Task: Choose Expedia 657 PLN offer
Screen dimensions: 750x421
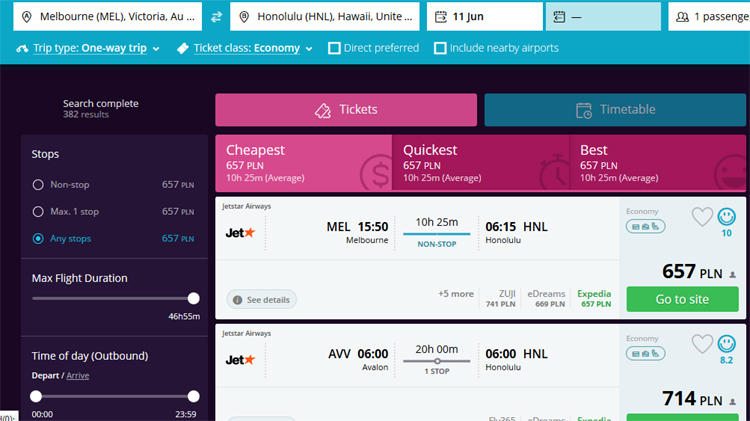Action: pyautogui.click(x=595, y=298)
